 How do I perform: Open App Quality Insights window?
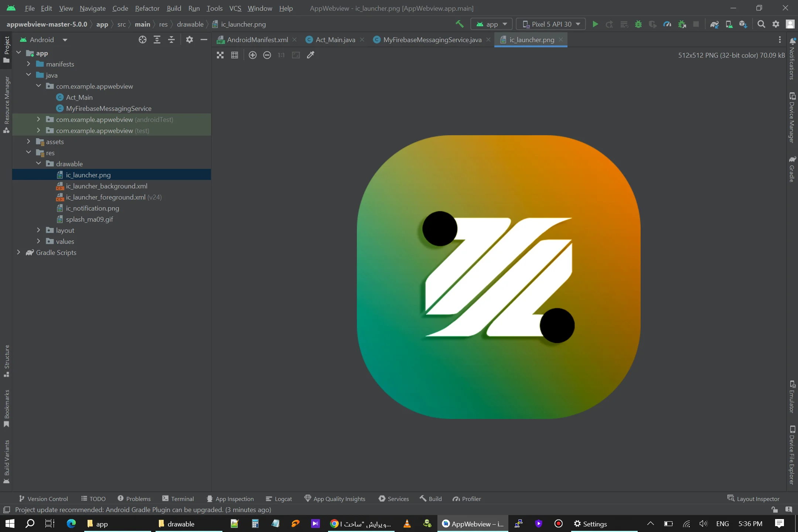coord(335,499)
